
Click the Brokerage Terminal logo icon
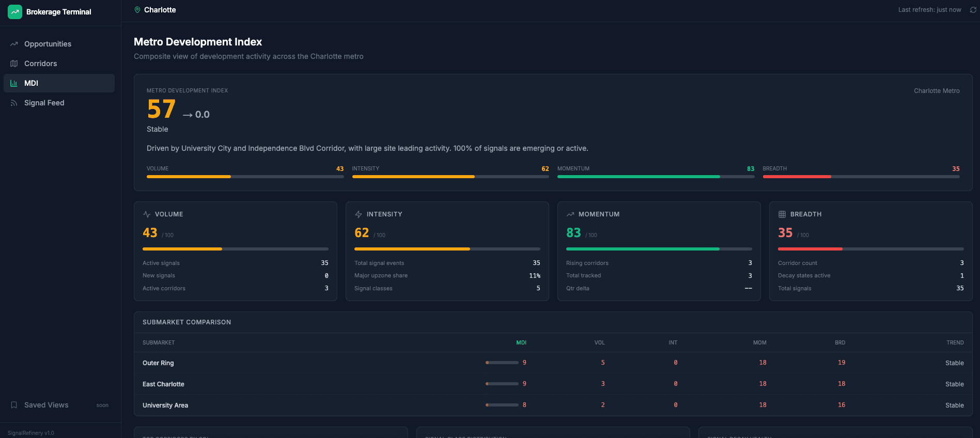[15, 12]
